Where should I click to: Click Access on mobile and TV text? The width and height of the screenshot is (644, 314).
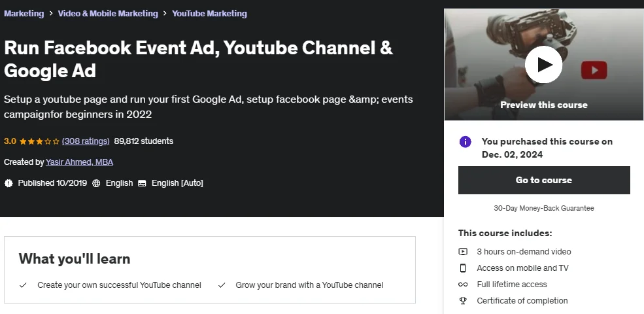coord(523,268)
